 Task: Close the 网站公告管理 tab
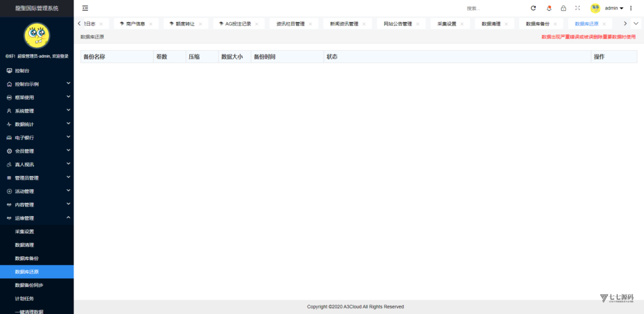[x=418, y=24]
